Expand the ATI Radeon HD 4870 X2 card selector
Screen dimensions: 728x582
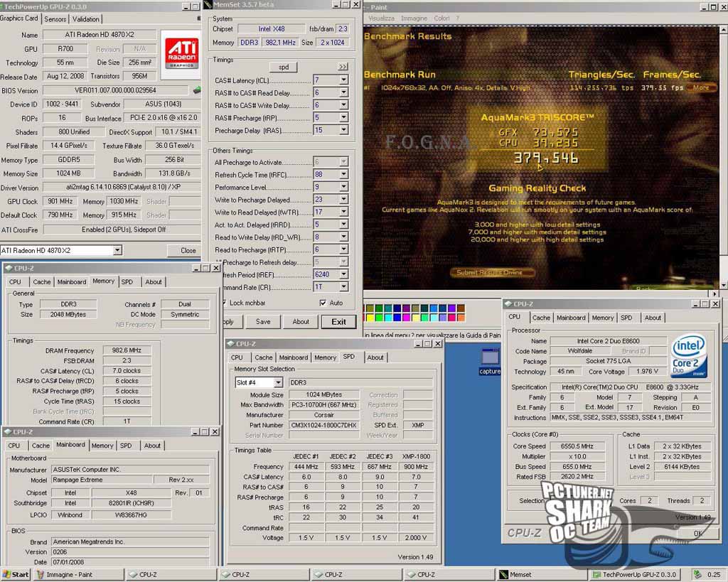[117, 250]
